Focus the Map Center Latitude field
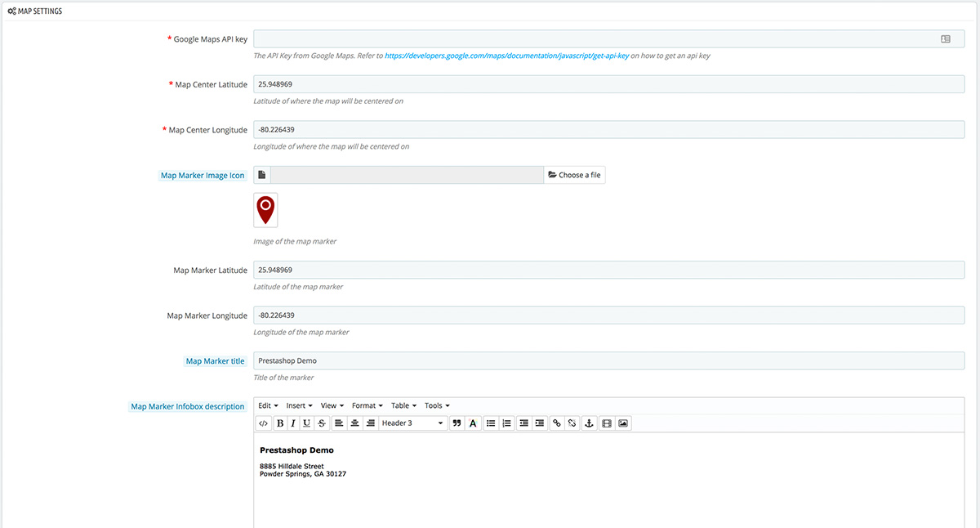Screen dimensions: 980x528 pos(609,84)
